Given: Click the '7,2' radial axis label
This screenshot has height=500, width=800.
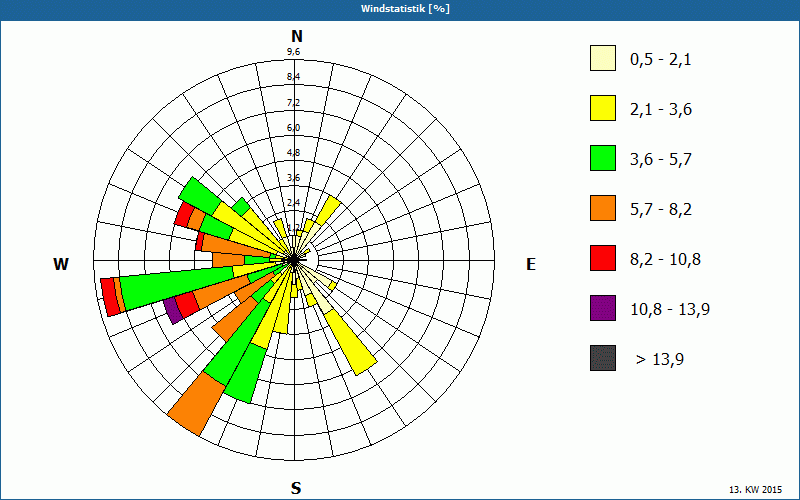Looking at the screenshot, I should pos(293,103).
